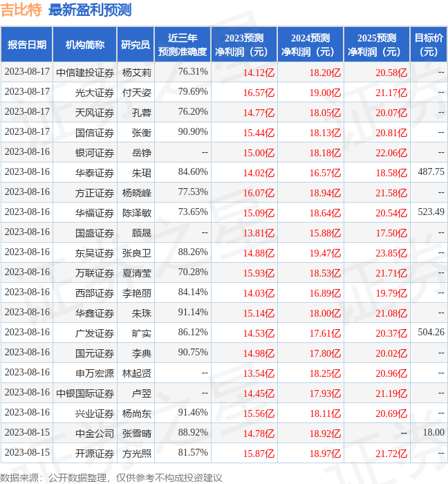The image size is (448, 484).
Task: Select the 近三年预测准确度 column header
Action: pos(183,45)
